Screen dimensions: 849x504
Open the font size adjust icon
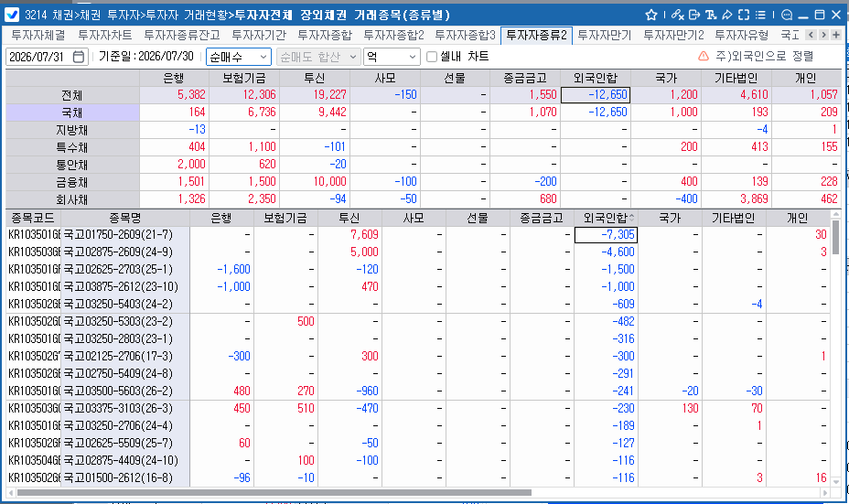point(711,15)
